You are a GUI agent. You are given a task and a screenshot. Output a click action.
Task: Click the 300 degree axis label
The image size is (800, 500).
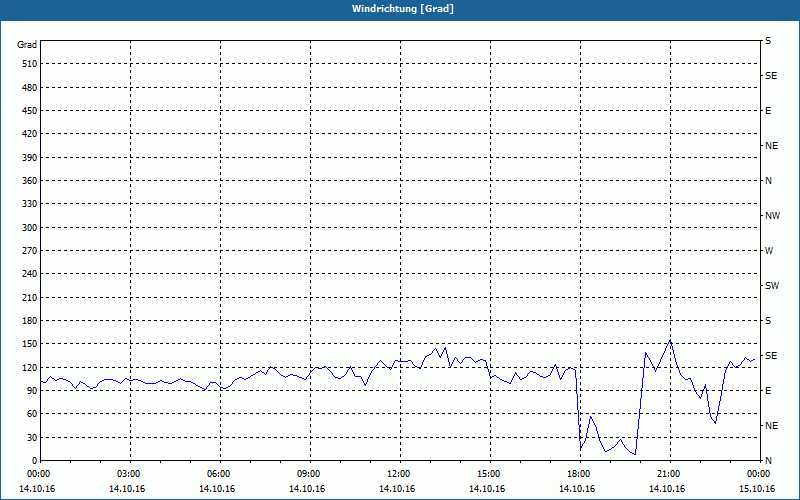[30, 228]
